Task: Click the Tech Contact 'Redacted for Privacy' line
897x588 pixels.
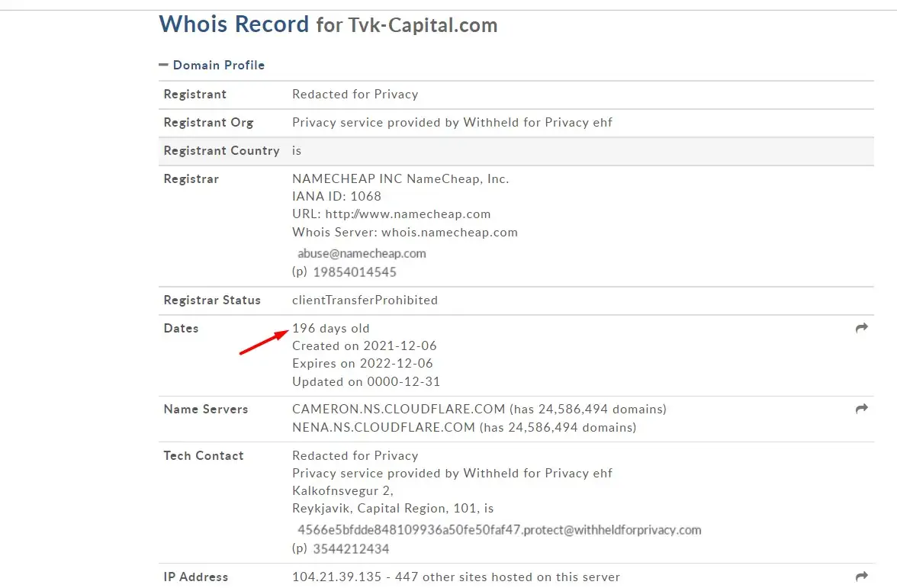Action: click(x=355, y=456)
